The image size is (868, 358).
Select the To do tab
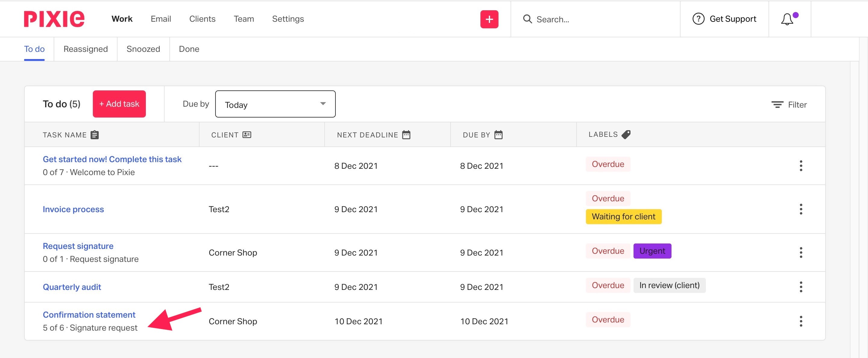[x=34, y=49]
